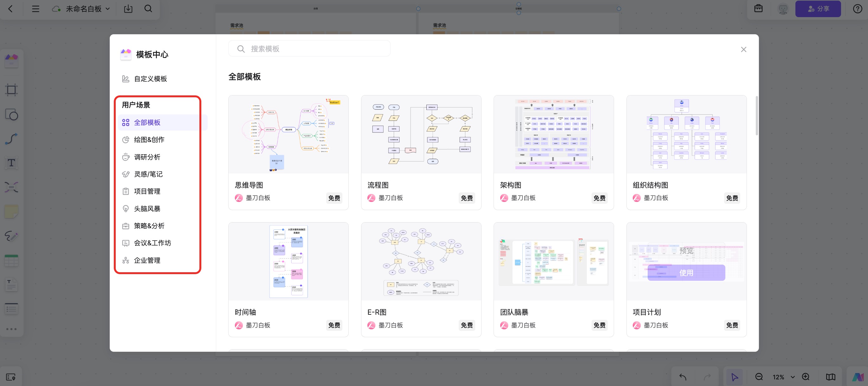Viewport: 868px width, 386px height.
Task: Select the 调研分析 category
Action: 162,157
